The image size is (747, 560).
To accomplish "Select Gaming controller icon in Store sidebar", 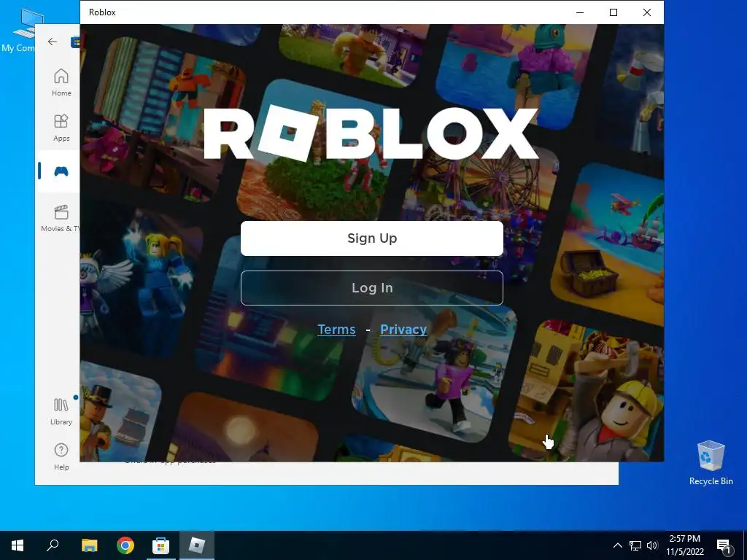I will click(x=61, y=171).
